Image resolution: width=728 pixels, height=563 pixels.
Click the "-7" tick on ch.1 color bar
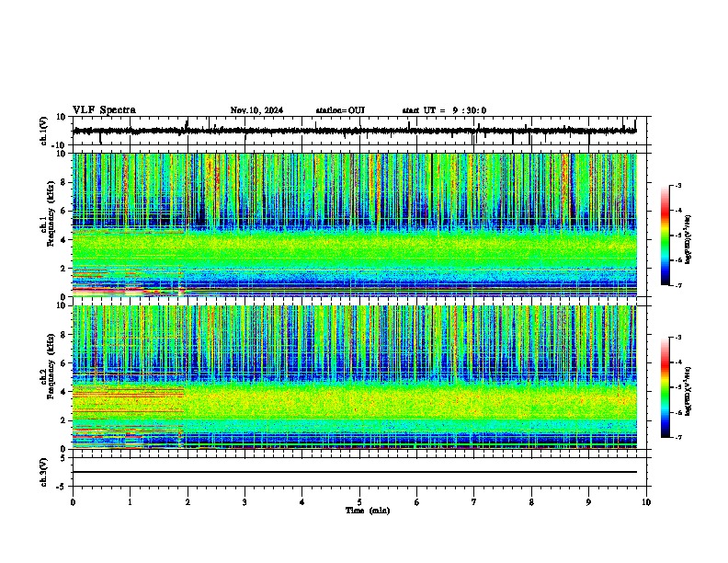(677, 285)
